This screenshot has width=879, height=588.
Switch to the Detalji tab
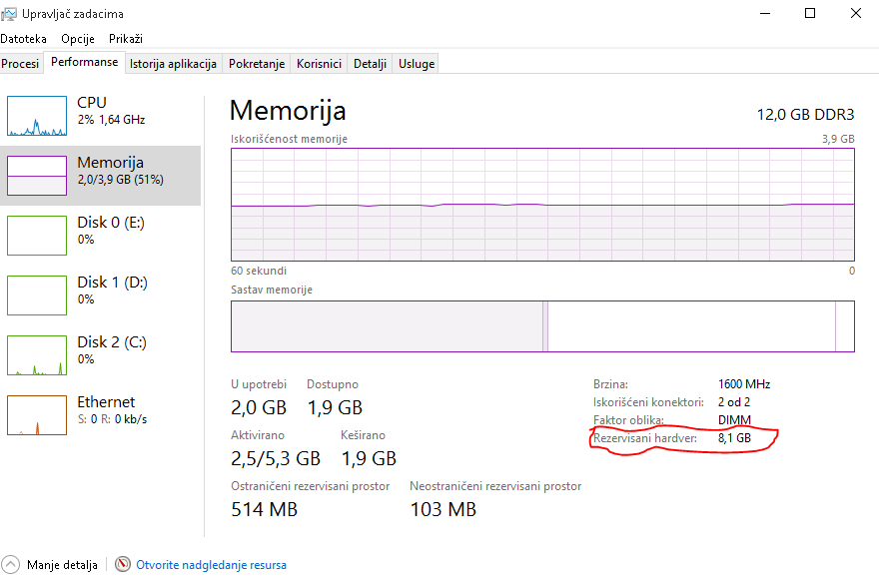[370, 63]
